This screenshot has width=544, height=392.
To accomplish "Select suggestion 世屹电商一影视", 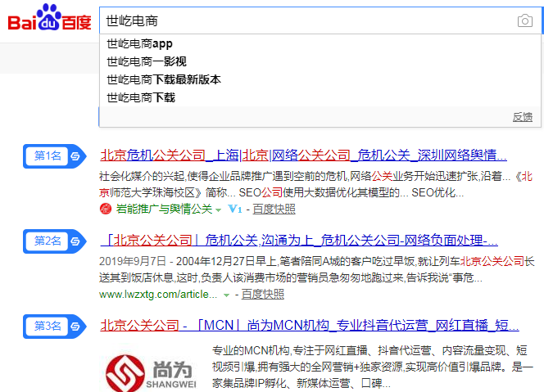I will point(320,61).
